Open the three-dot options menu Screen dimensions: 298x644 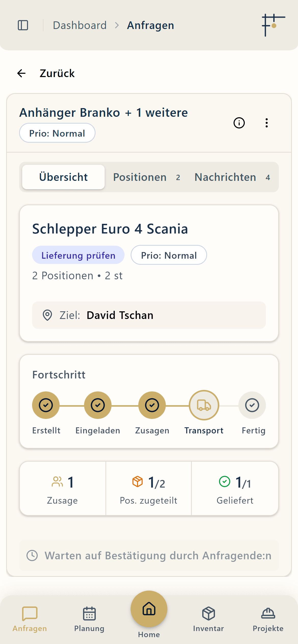(267, 123)
